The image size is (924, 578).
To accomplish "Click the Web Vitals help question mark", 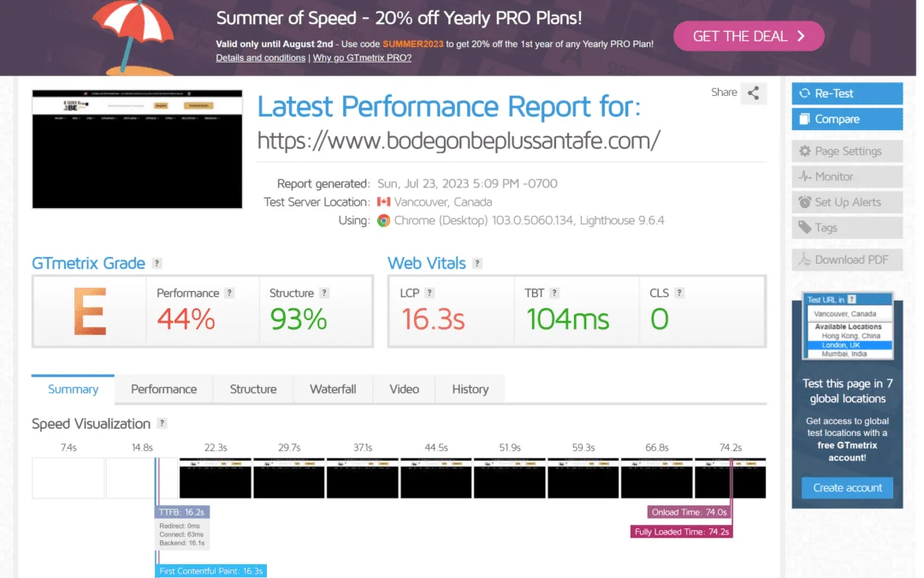I will pyautogui.click(x=477, y=264).
